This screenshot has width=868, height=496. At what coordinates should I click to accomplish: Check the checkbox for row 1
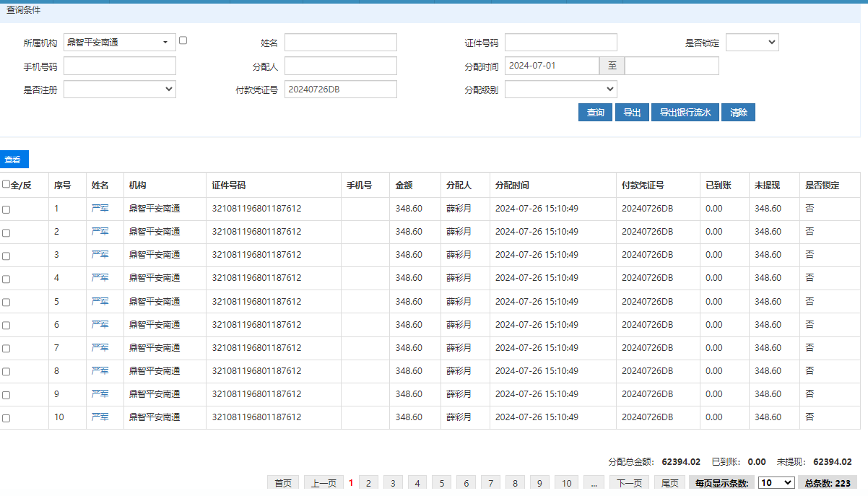[x=6, y=209]
